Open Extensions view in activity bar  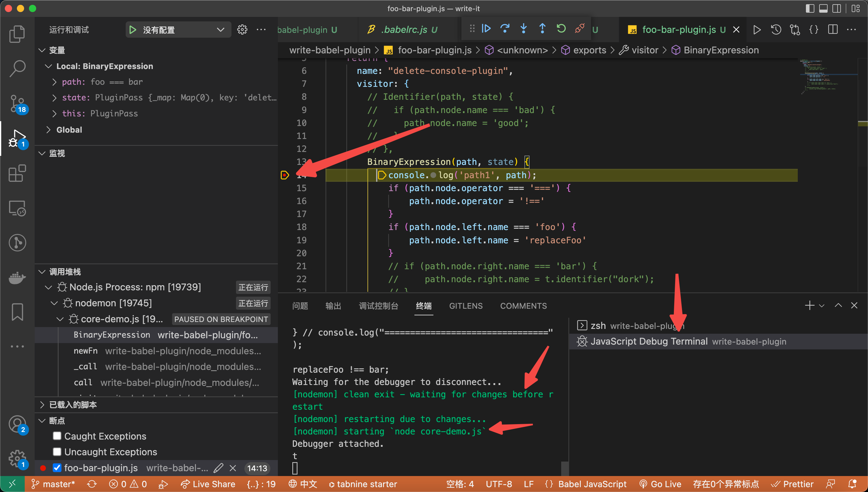tap(17, 174)
